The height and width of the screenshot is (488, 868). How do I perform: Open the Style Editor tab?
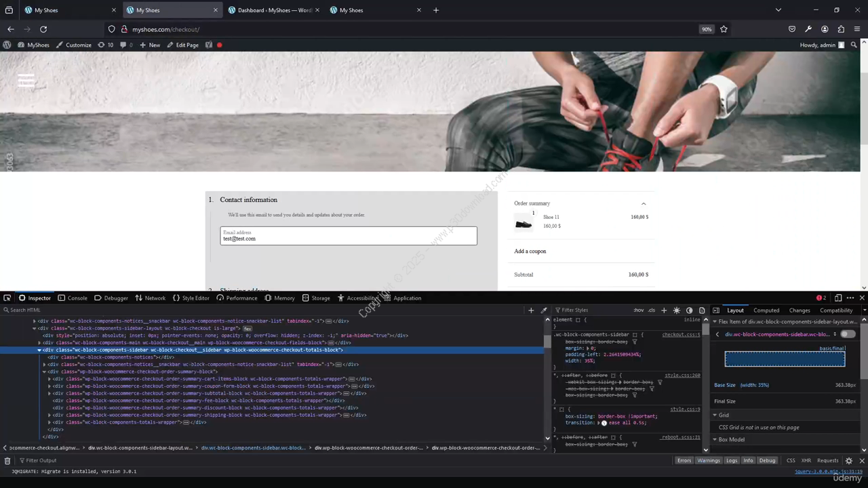click(x=191, y=298)
